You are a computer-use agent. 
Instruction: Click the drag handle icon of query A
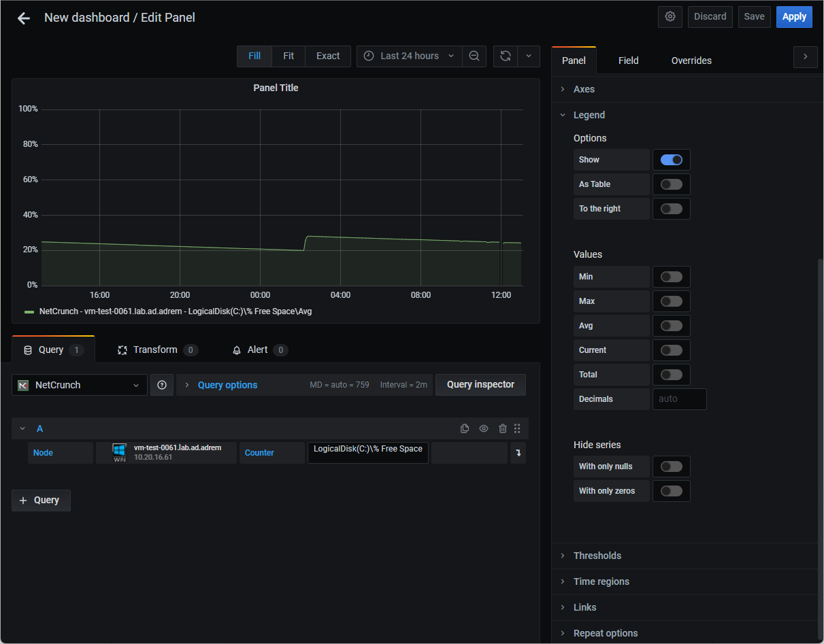coord(517,428)
